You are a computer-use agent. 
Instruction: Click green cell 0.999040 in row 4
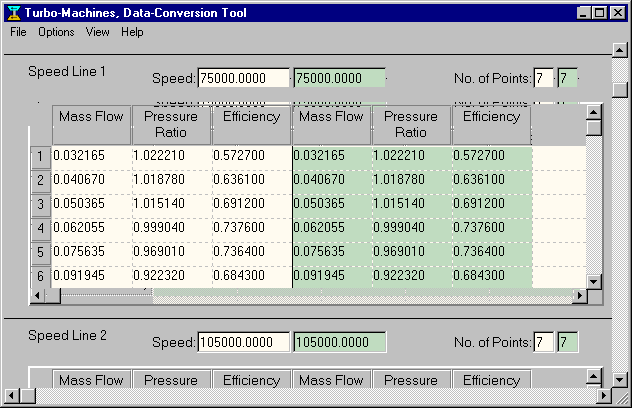pos(412,228)
